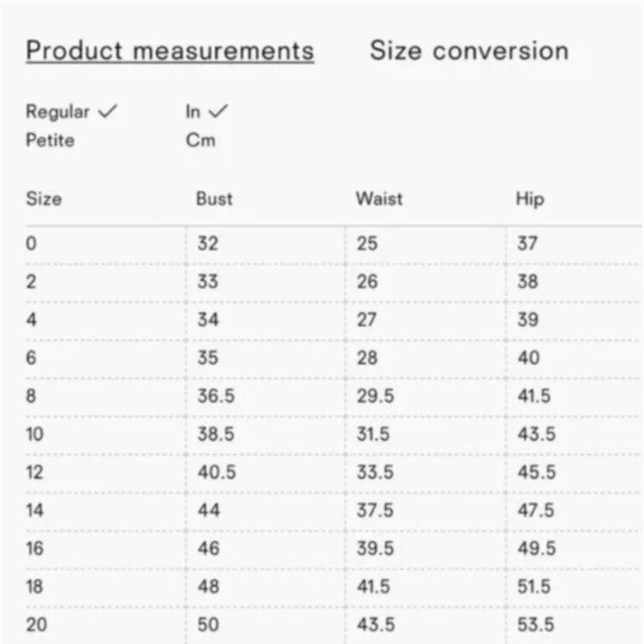
Task: Click the hip value 40
Action: coord(528,357)
